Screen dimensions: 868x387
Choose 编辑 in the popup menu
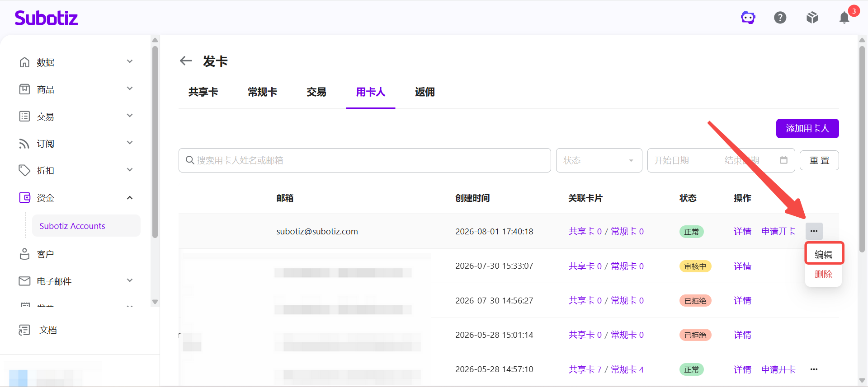(823, 254)
